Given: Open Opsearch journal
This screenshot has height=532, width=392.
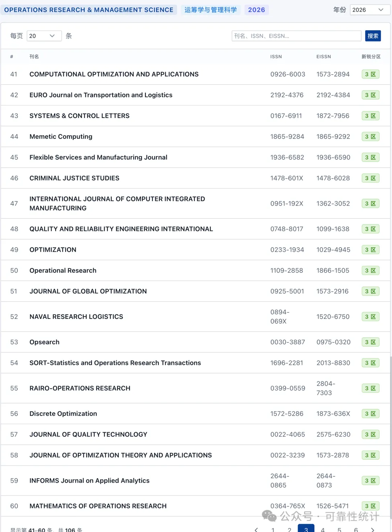Looking at the screenshot, I should pyautogui.click(x=44, y=342).
